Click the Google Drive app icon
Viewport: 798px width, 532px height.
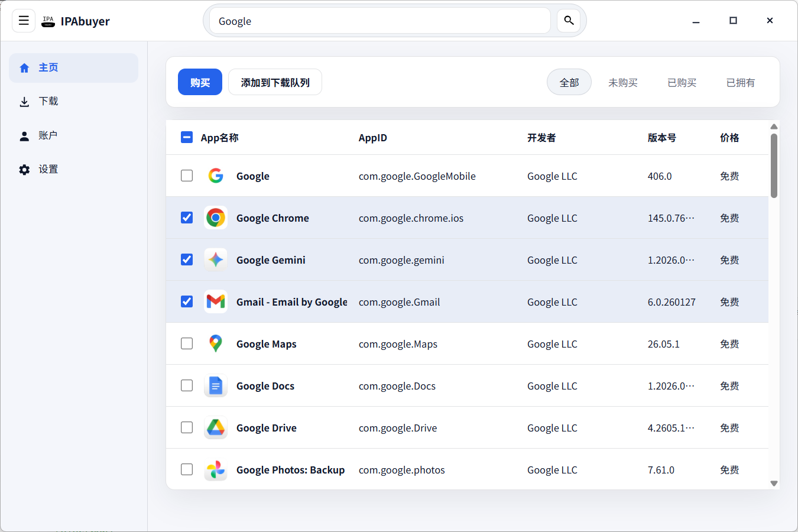tap(216, 428)
